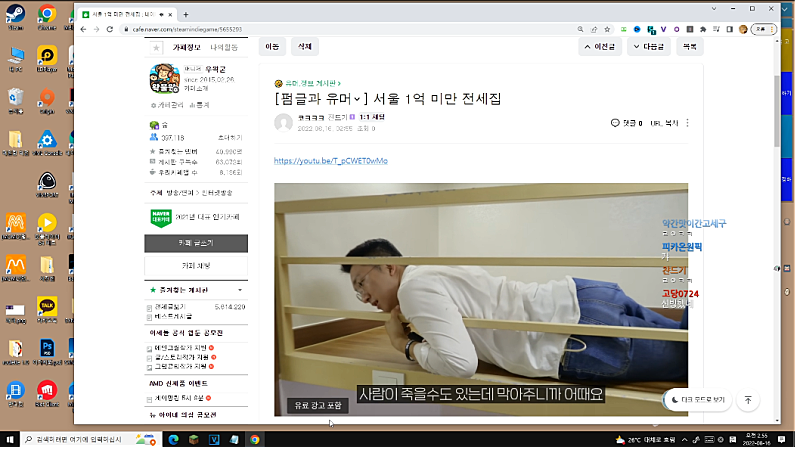Open the youtu.be video link
Image resolution: width=800 pixels, height=450 pixels.
click(x=331, y=161)
